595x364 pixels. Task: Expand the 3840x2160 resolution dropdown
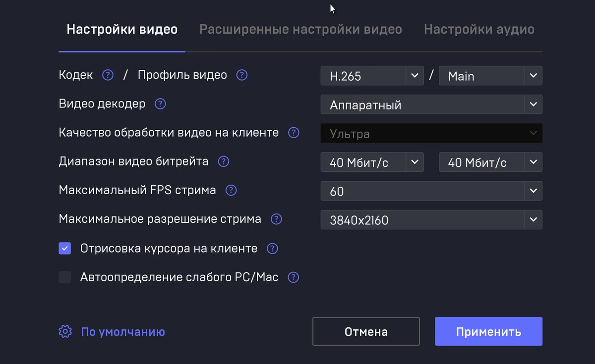click(x=431, y=219)
